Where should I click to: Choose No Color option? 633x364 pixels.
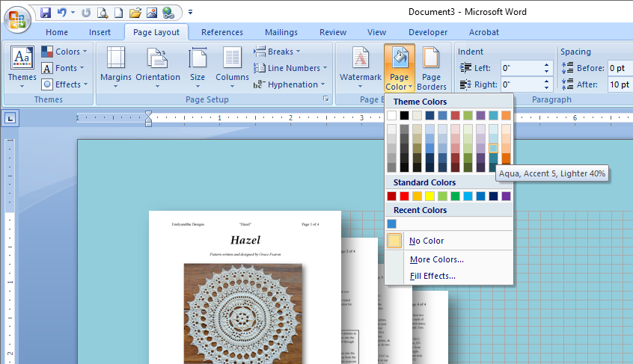coord(449,241)
